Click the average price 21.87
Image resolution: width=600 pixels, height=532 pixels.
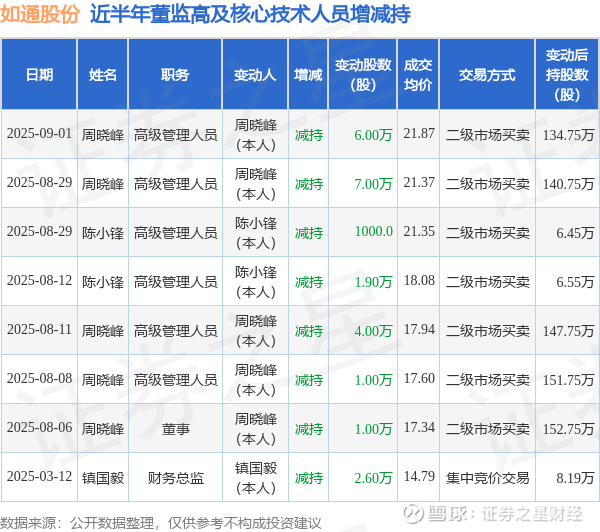[419, 134]
